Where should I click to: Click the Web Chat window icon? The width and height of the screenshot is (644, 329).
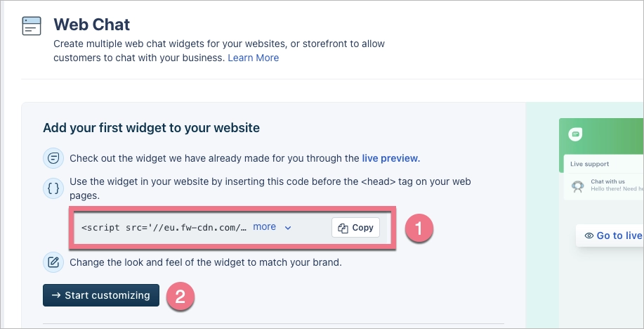click(32, 26)
